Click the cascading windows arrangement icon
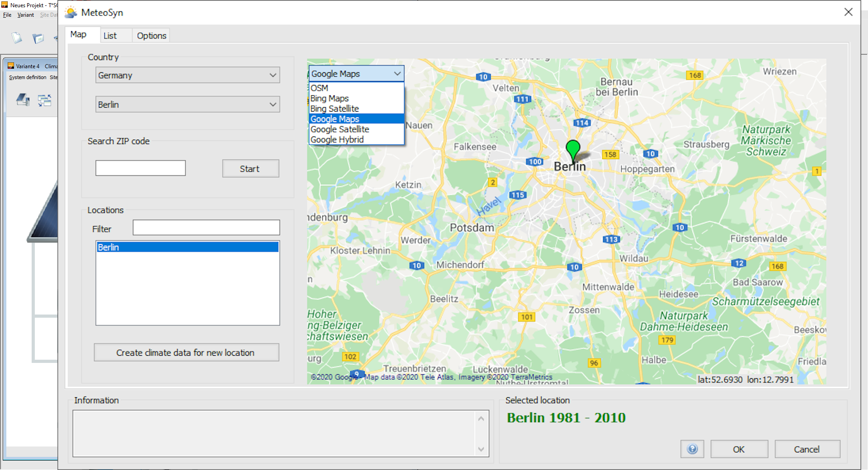Screen dimensions: 868x470 [x=44, y=100]
